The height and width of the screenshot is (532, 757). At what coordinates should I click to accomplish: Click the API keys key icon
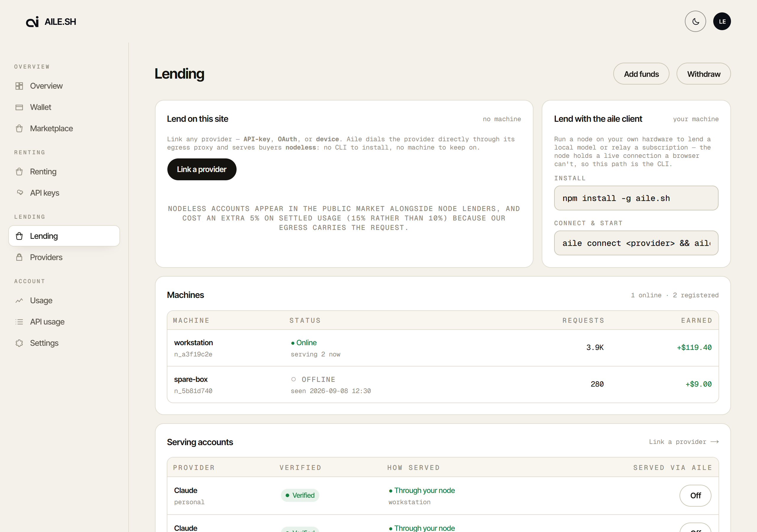pos(20,192)
